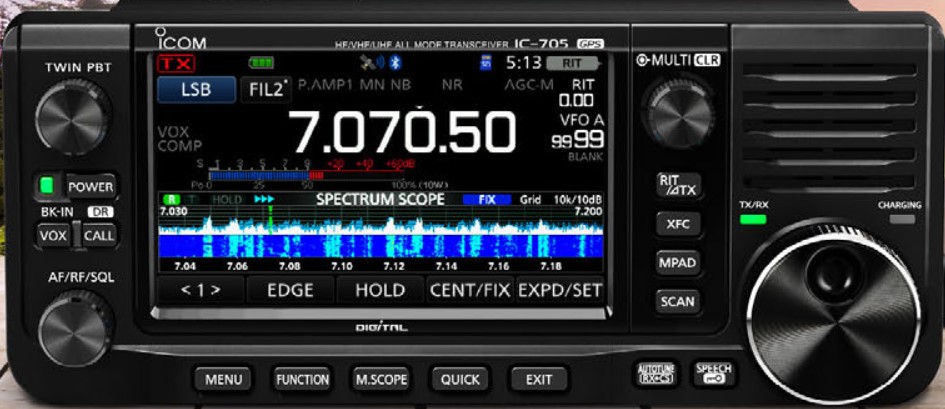The image size is (945, 409).
Task: Toggle the NR noise reduction indicator
Action: (451, 85)
